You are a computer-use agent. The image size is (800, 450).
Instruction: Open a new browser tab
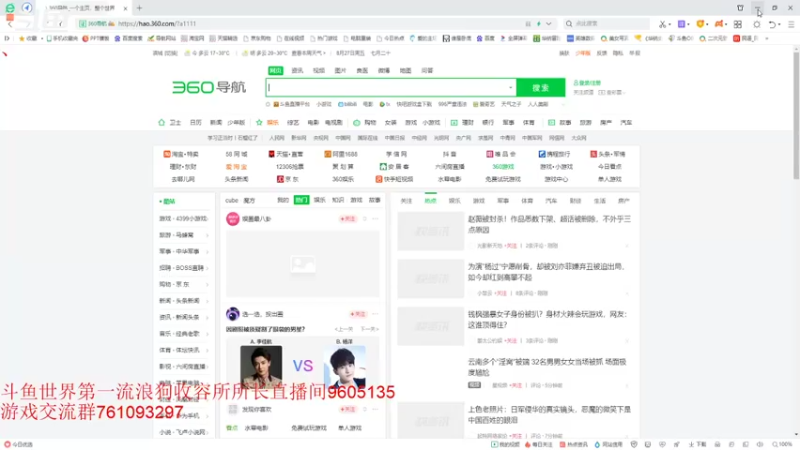click(x=139, y=8)
